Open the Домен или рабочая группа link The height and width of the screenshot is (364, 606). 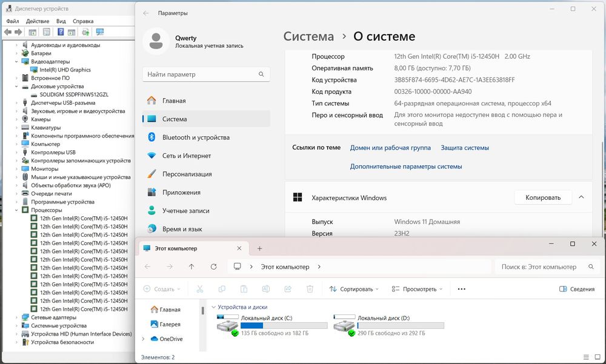coord(390,148)
